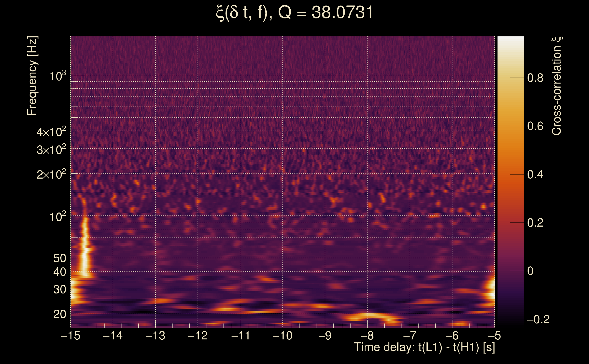Click the 10^3 frequency tick label
Viewport: 589px width, 364px height.
(58, 76)
